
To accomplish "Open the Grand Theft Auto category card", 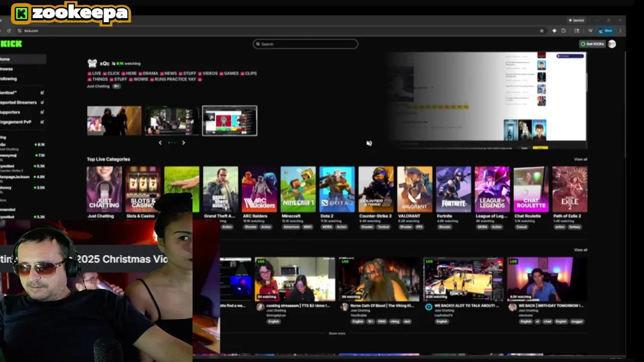I will pos(220,190).
